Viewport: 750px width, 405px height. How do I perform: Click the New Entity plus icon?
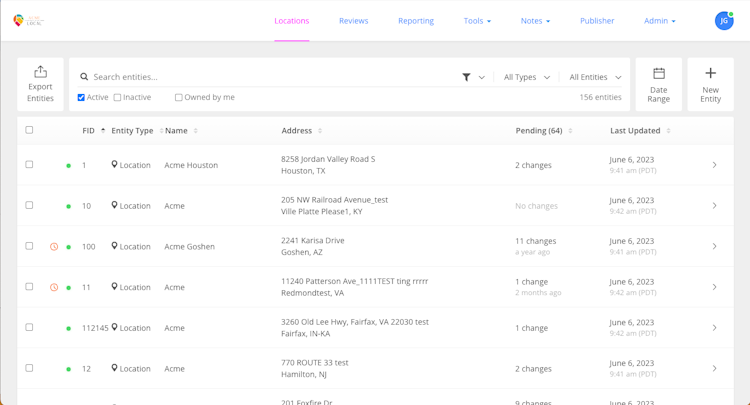pyautogui.click(x=710, y=73)
